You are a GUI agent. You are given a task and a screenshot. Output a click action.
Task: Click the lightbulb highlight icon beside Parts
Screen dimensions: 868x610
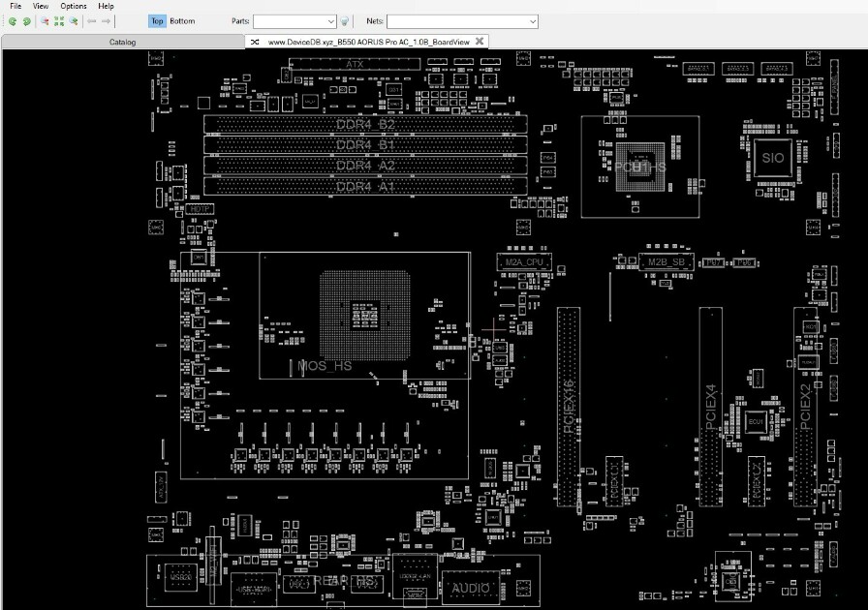344,21
